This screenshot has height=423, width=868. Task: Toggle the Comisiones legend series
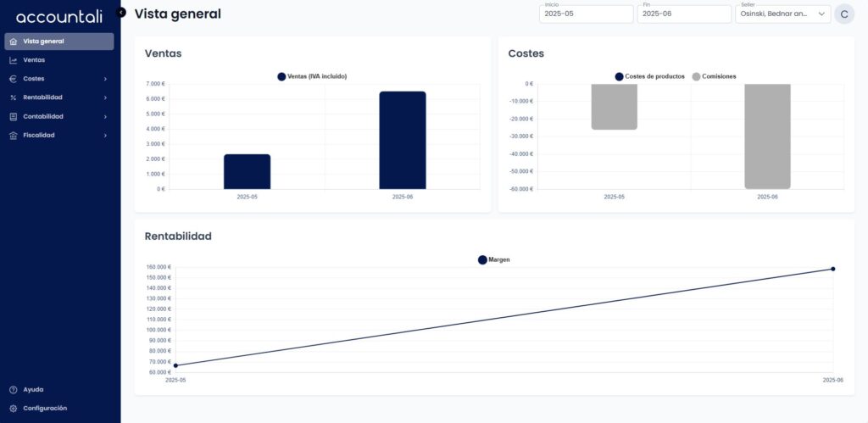[x=714, y=76]
